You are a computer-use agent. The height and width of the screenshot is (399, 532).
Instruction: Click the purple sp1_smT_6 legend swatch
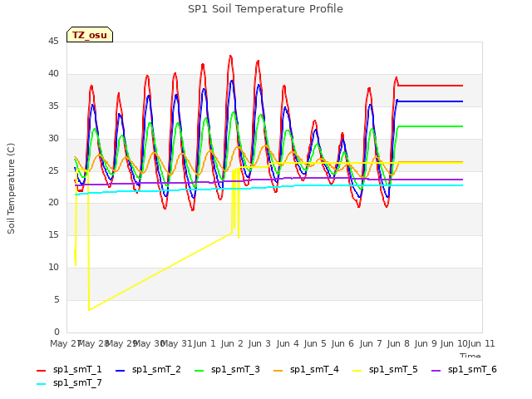point(436,371)
